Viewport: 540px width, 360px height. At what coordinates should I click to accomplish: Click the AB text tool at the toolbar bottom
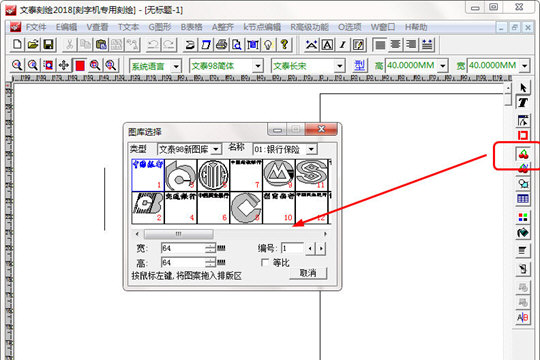coord(523,317)
